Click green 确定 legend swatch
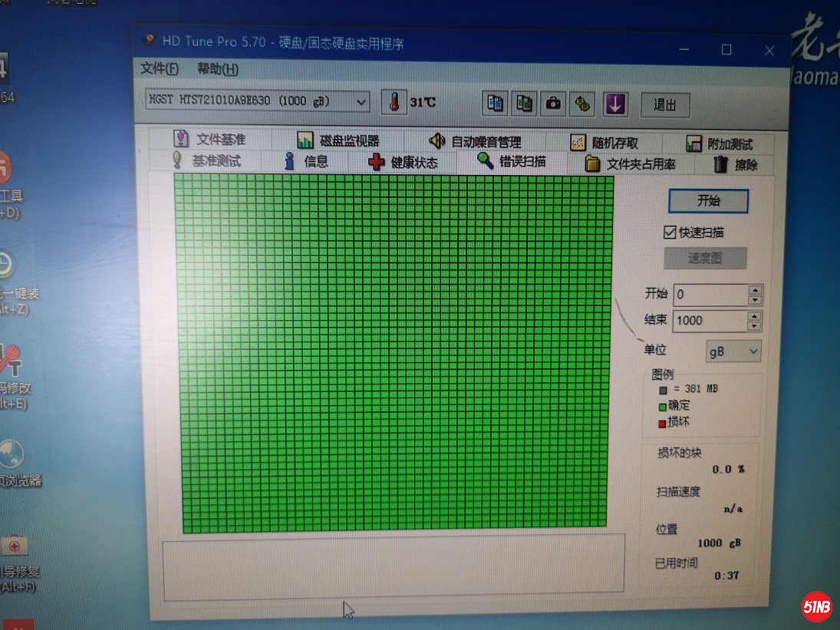The height and width of the screenshot is (630, 840). [663, 407]
